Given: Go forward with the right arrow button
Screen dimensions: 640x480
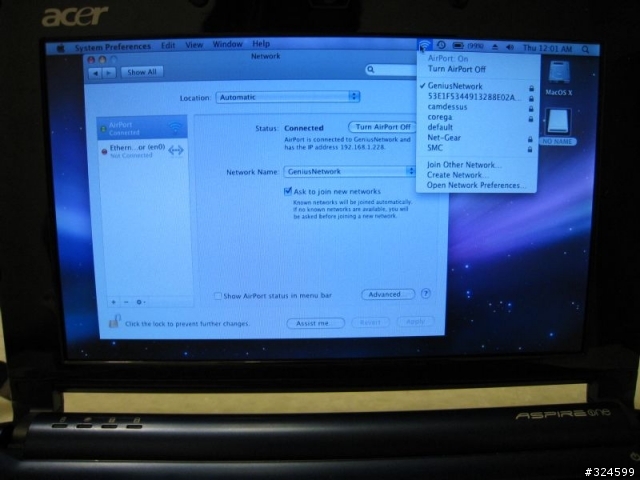Looking at the screenshot, I should click(x=109, y=73).
